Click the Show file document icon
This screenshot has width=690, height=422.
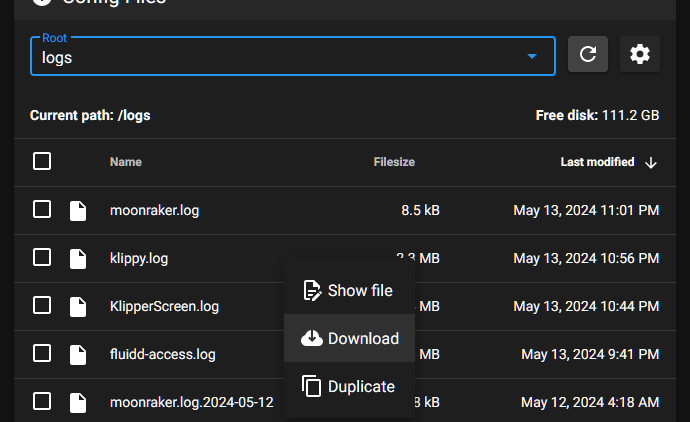pos(312,290)
